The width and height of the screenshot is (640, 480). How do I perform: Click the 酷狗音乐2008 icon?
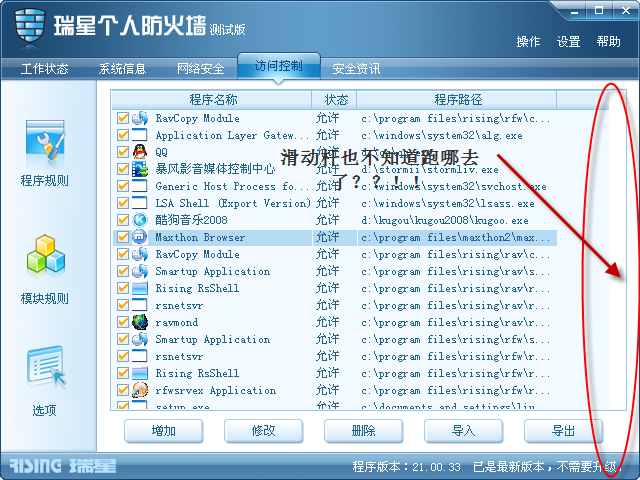[x=140, y=220]
